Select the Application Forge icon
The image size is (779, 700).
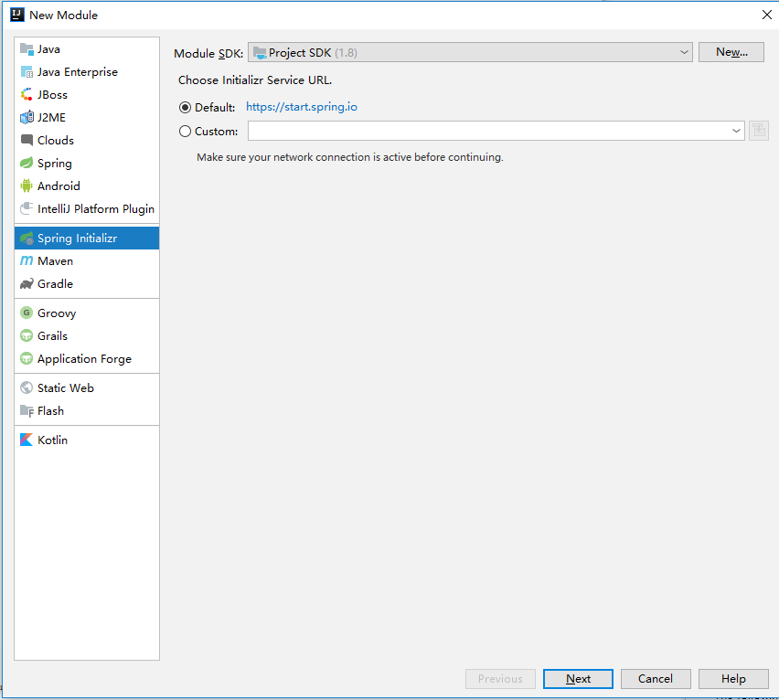click(27, 358)
